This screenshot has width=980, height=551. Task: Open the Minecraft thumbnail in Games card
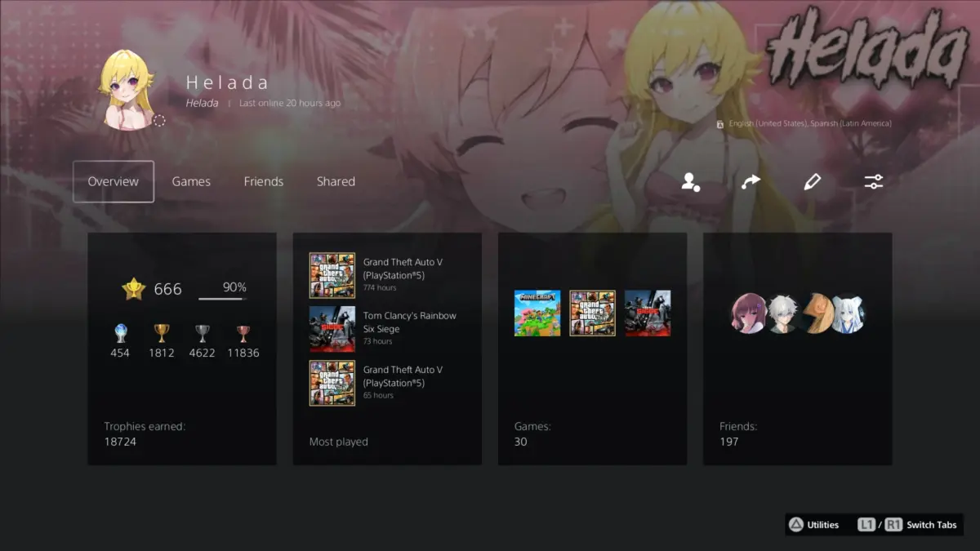click(x=537, y=313)
